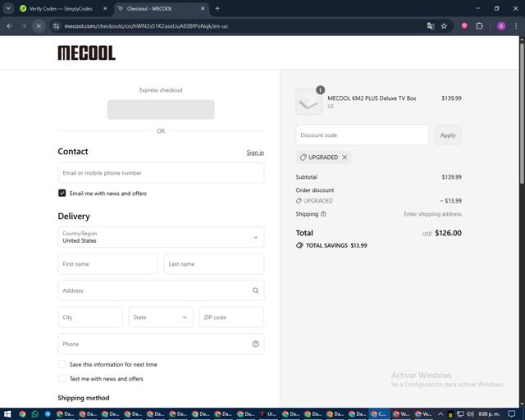Expand the State dropdown

point(161,317)
